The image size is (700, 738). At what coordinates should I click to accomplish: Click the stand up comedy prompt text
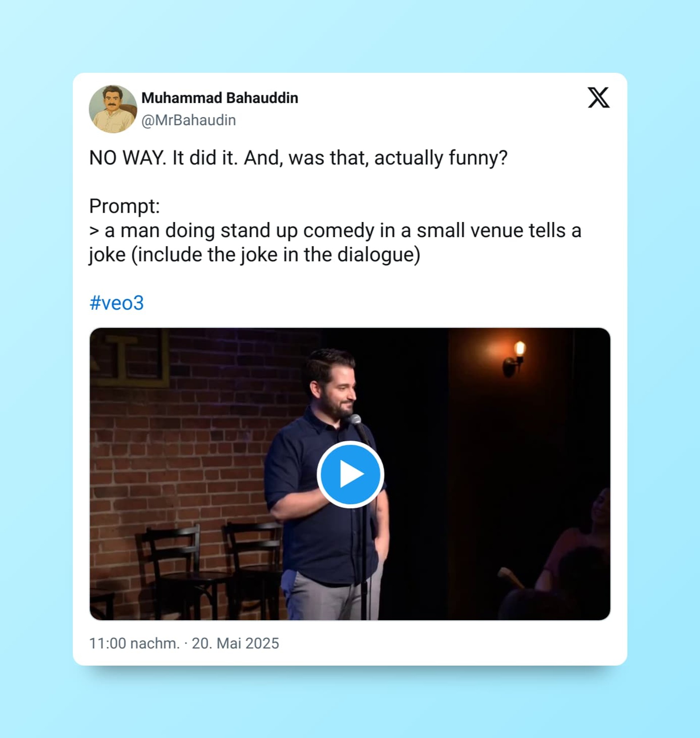335,231
